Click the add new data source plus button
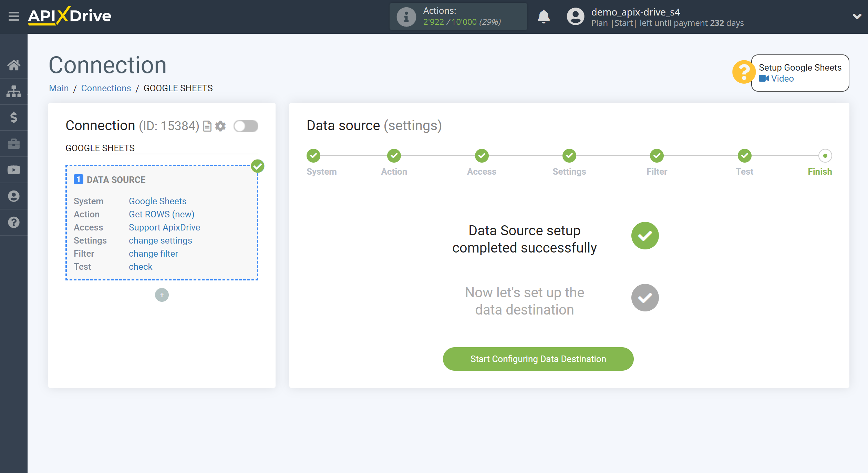 pos(162,295)
